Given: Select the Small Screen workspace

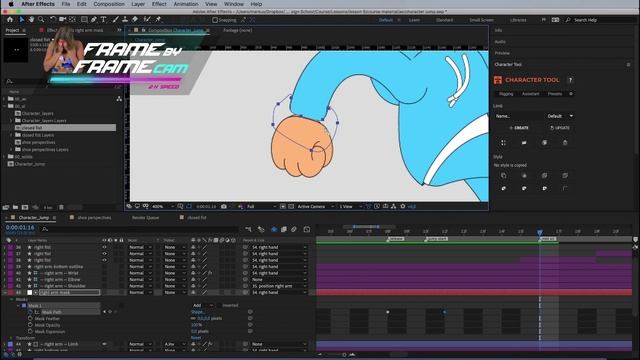Looking at the screenshot, I should coord(481,20).
